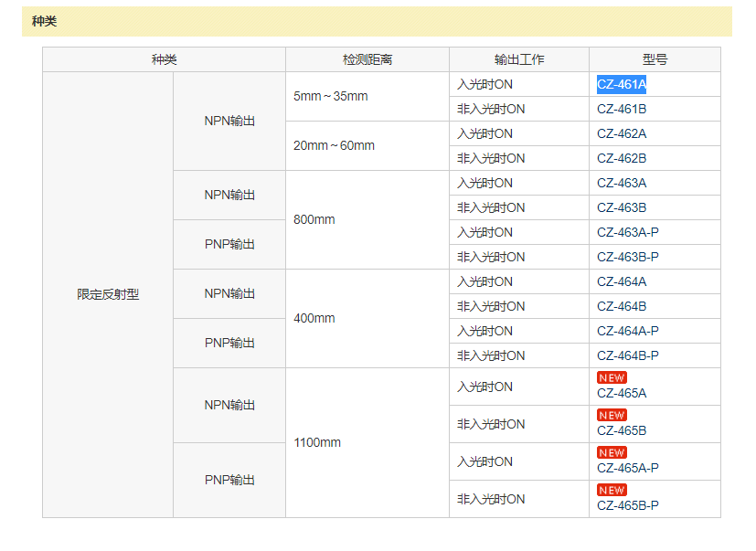The width and height of the screenshot is (756, 551).
Task: Click the NEW badge above CZ-465B
Action: [612, 415]
